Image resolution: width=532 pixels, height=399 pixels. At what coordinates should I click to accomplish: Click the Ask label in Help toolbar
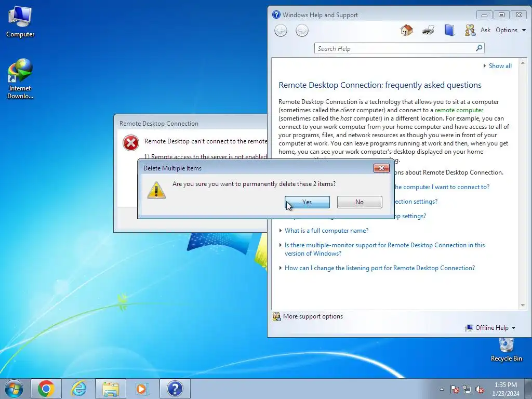click(x=486, y=30)
